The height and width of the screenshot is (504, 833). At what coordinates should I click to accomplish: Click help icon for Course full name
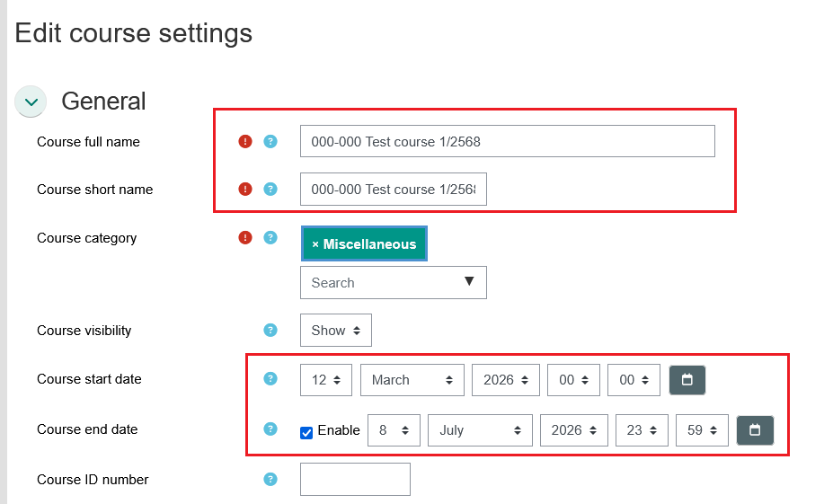pos(270,142)
